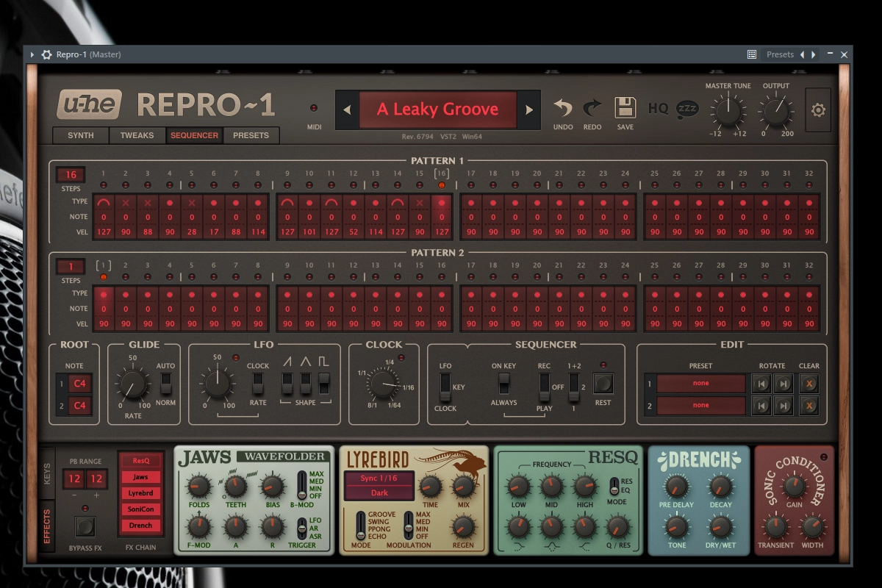Switch to the TWEAKS tab
The height and width of the screenshot is (588, 882).
point(137,135)
